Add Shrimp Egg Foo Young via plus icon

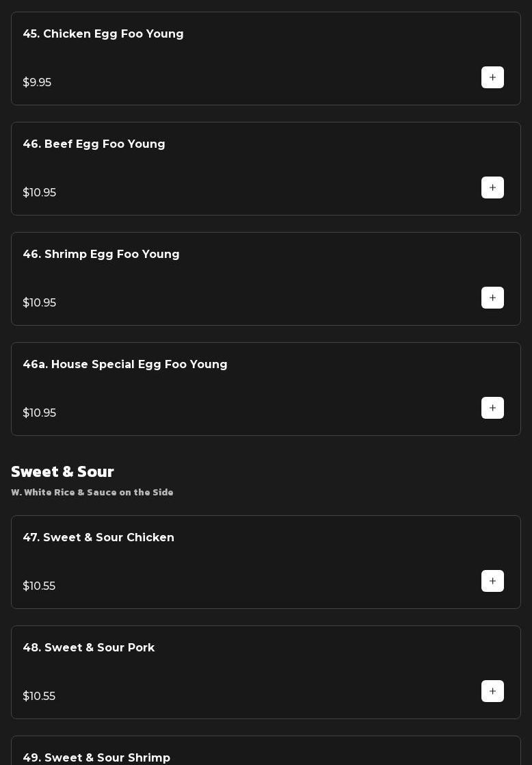point(492,298)
